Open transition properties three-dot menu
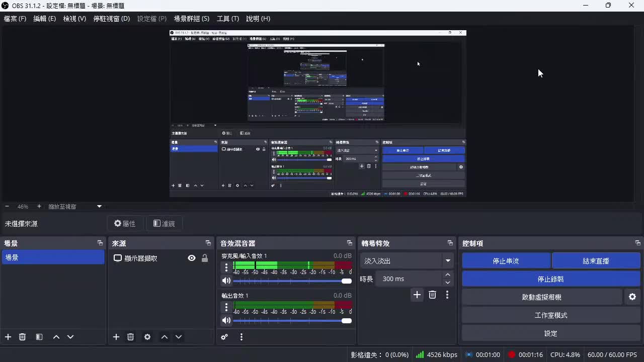644x362 pixels. [447, 295]
